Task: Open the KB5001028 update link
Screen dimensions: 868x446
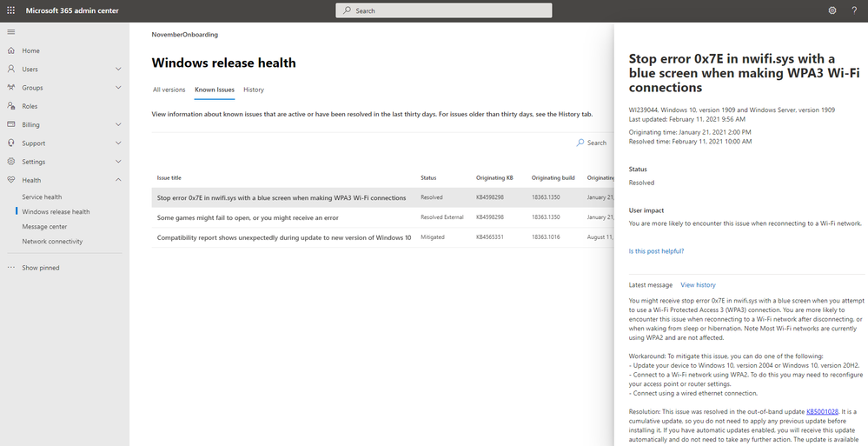Action: coord(822,411)
